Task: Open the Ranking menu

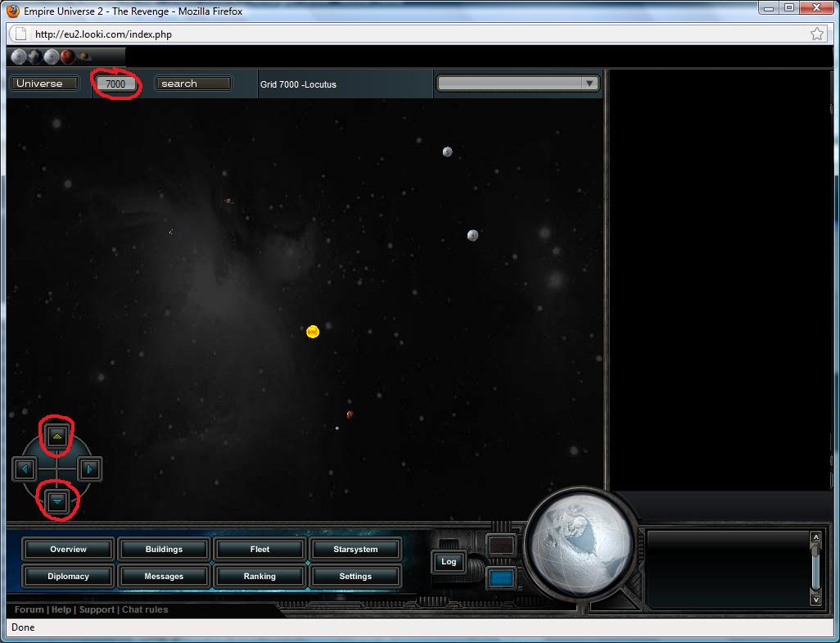Action: click(x=260, y=577)
